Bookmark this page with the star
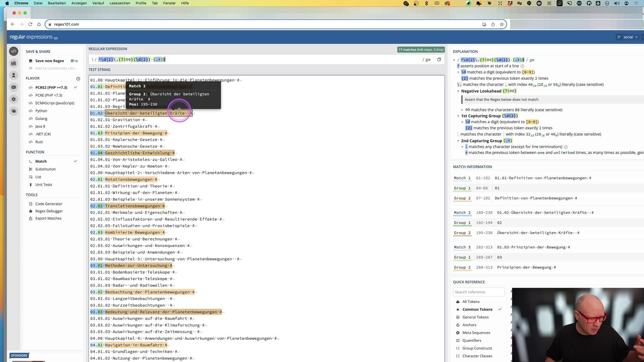 [502, 24]
